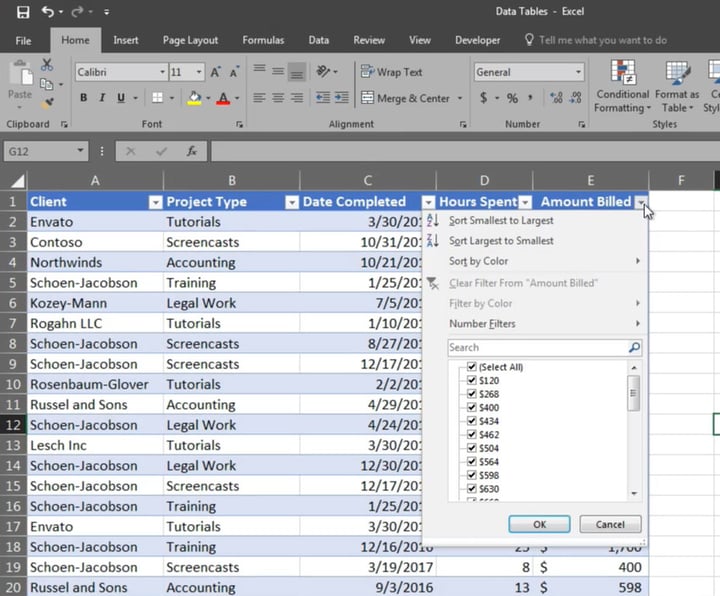
Task: Undo the last action
Action: pyautogui.click(x=48, y=11)
